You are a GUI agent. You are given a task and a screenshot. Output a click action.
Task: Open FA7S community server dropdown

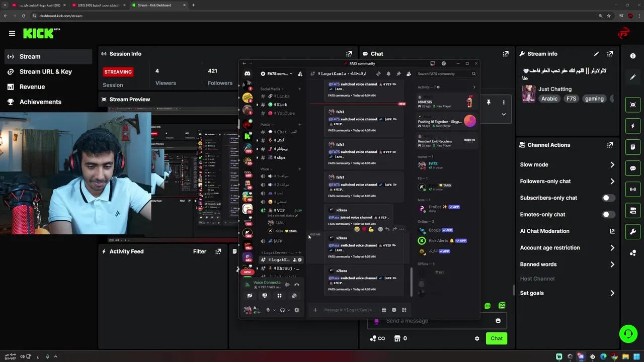pos(277,74)
